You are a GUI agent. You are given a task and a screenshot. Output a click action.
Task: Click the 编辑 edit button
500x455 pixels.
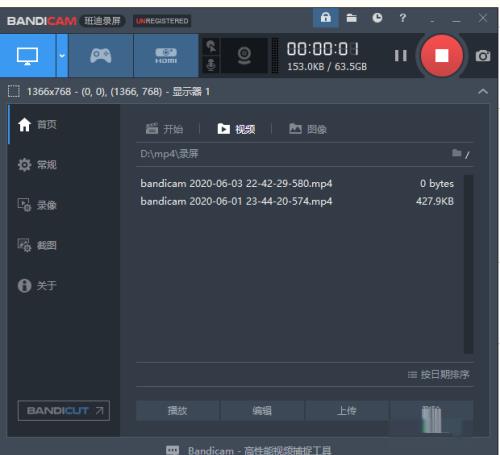[262, 411]
